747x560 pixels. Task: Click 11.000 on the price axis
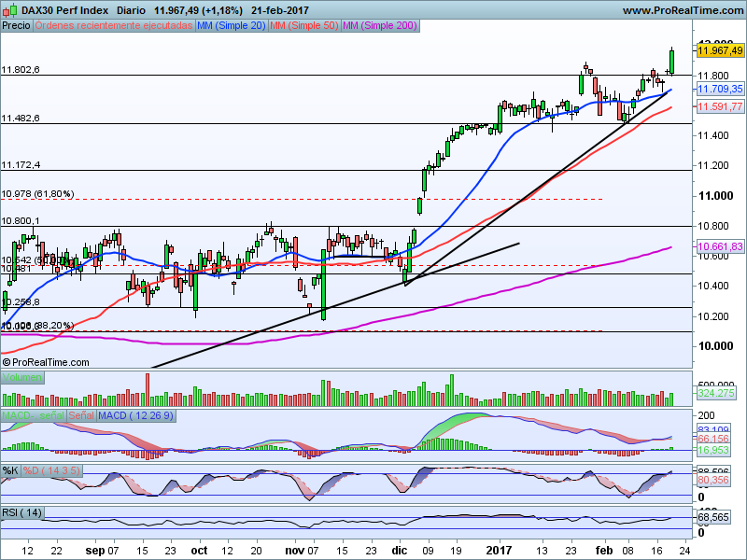(715, 196)
